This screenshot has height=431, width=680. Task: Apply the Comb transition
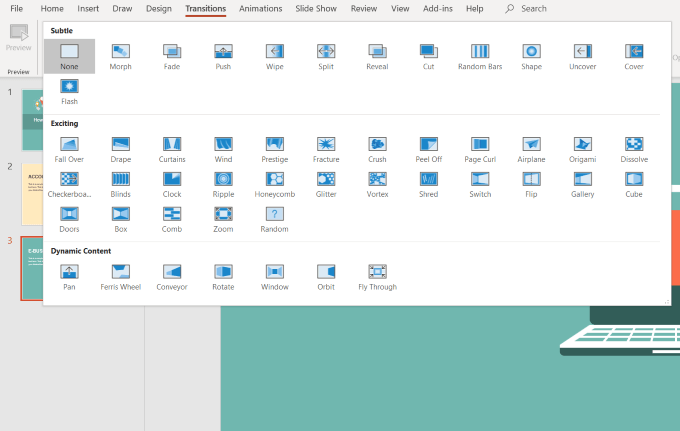172,219
